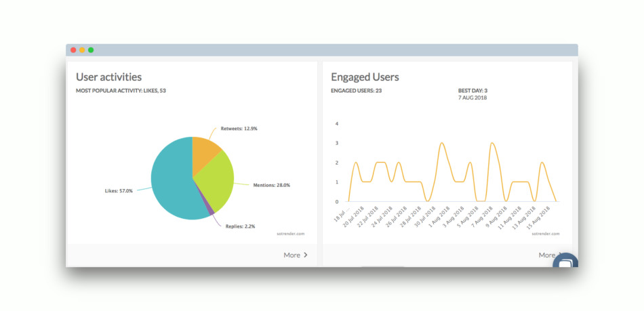This screenshot has width=644, height=311.
Task: Open the chat widget bubble icon
Action: pyautogui.click(x=566, y=261)
